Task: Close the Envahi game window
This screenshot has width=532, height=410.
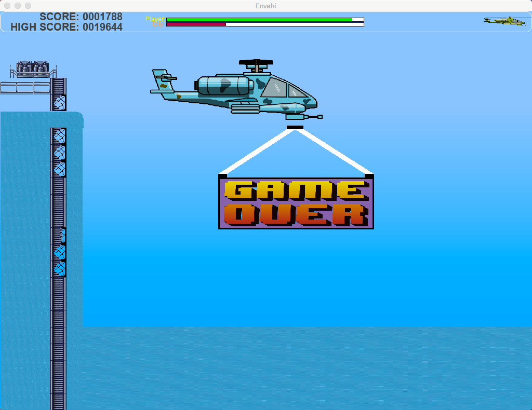Action: click(7, 5)
